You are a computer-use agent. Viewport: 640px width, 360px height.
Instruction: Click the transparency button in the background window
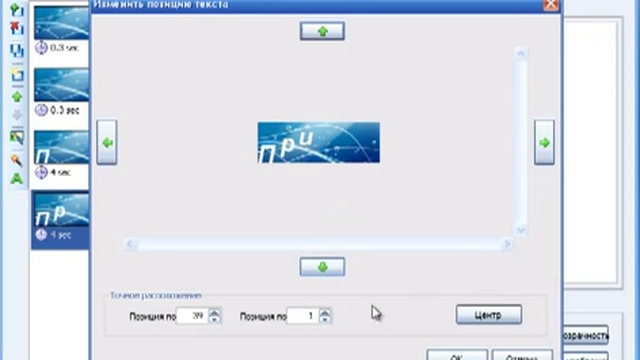(586, 335)
